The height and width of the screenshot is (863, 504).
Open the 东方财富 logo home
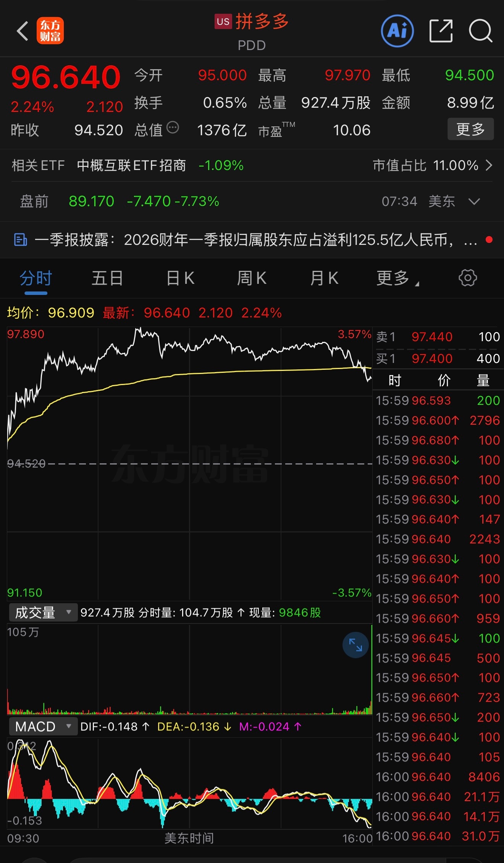pyautogui.click(x=50, y=31)
